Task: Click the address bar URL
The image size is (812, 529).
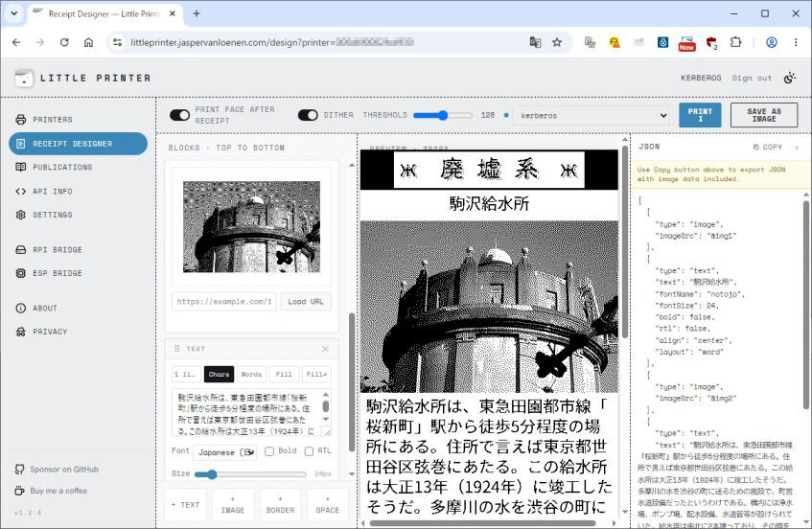Action: 272,42
